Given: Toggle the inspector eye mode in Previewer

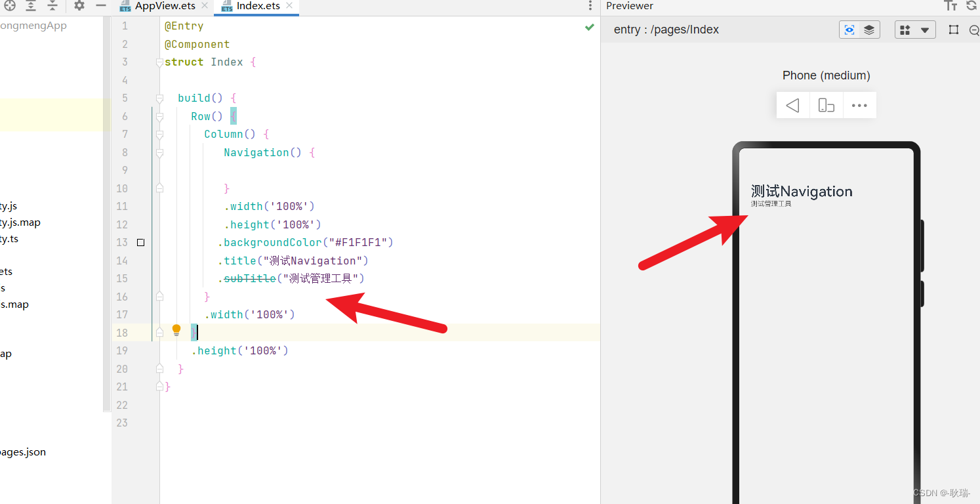Looking at the screenshot, I should [x=849, y=30].
